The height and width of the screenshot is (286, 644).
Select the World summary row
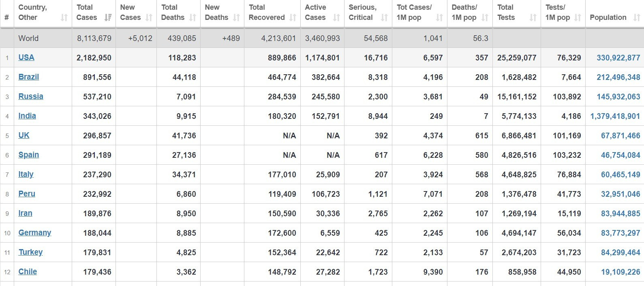(28, 38)
